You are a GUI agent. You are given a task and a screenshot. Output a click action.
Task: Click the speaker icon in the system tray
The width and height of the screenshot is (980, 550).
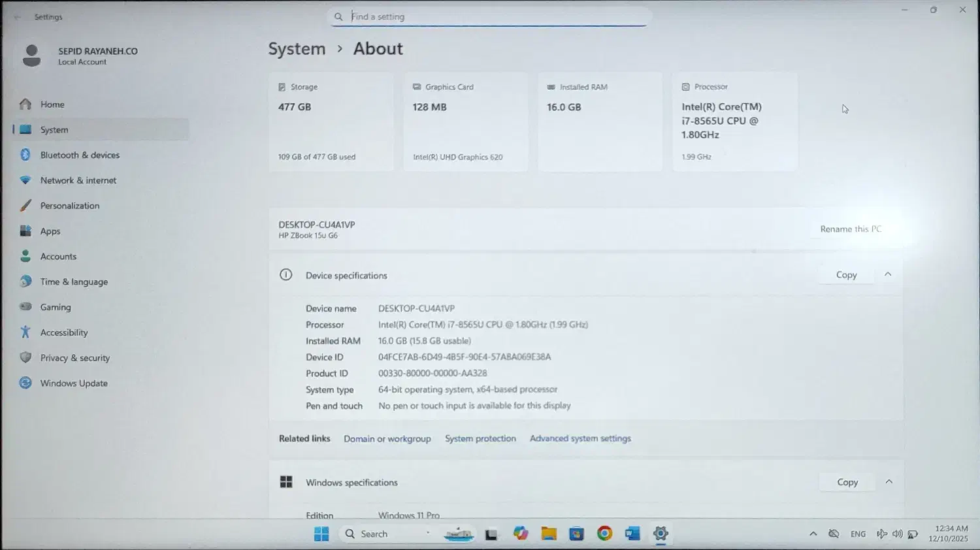[898, 534]
